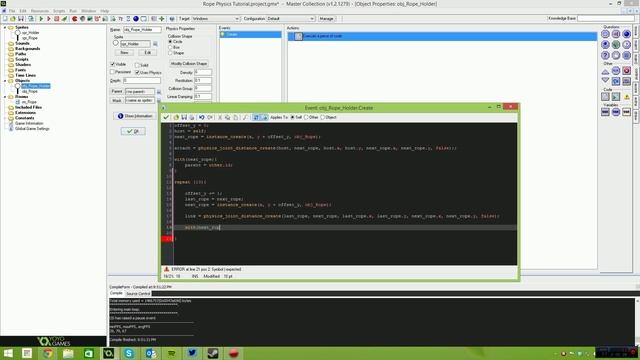Switch to the Source Control tab
The height and width of the screenshot is (360, 640).
138,294
